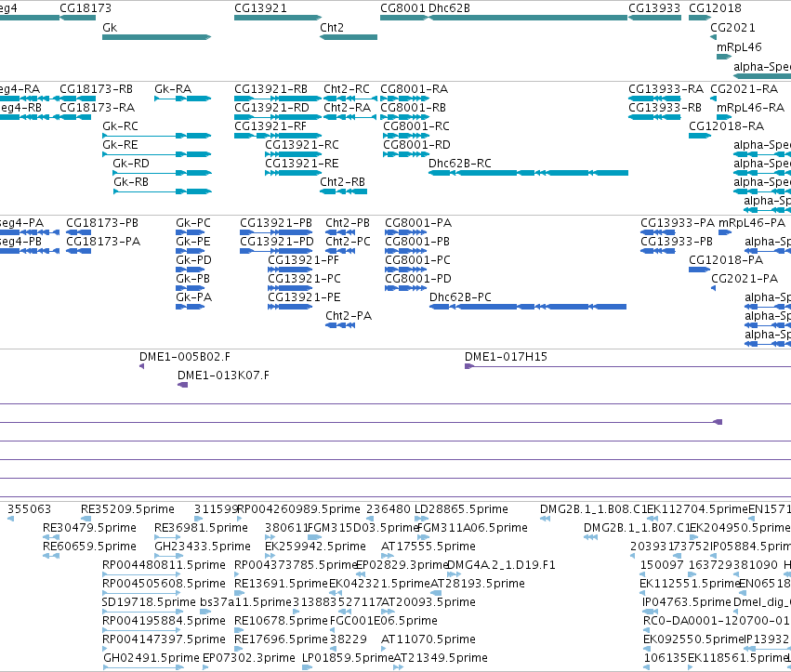
Task: Select protein CG2021-PA
Action: 745,279
